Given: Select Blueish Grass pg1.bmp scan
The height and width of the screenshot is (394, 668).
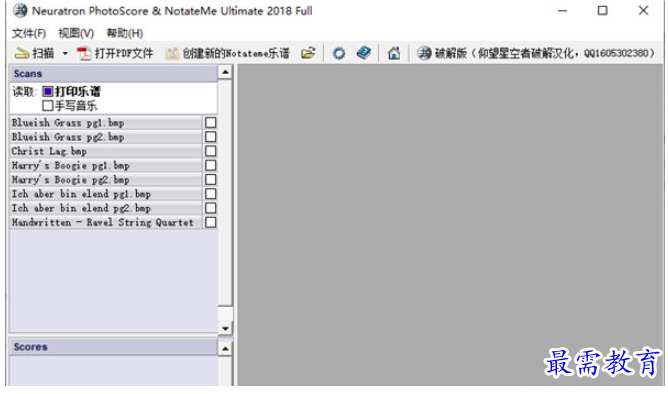Looking at the screenshot, I should [x=106, y=123].
